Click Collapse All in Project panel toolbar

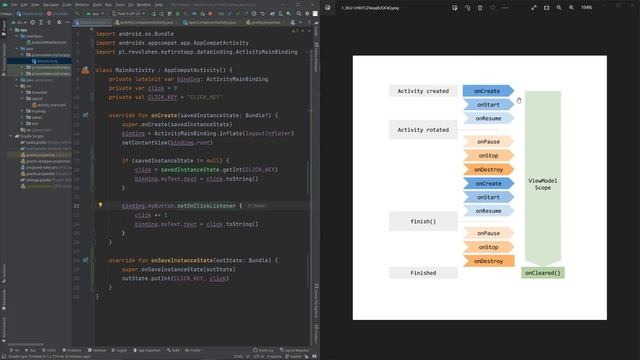[x=49, y=22]
